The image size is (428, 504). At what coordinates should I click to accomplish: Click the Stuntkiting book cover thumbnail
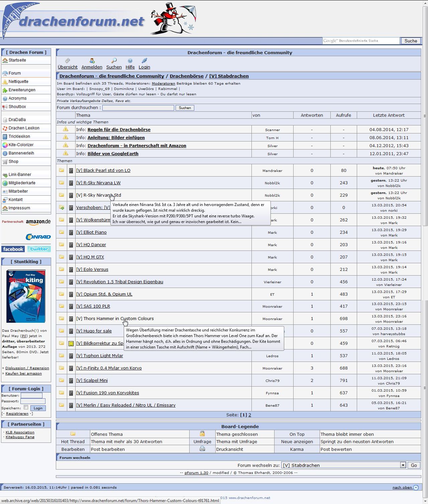click(x=26, y=296)
